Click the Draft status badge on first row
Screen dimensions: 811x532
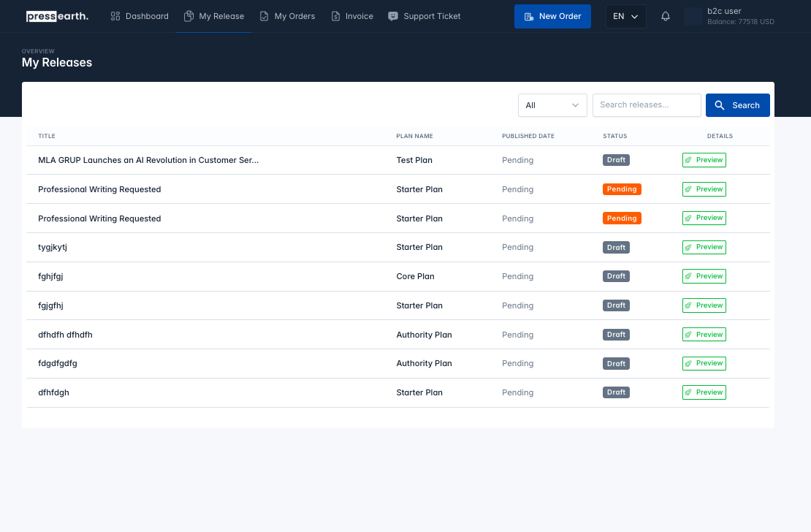click(x=616, y=160)
